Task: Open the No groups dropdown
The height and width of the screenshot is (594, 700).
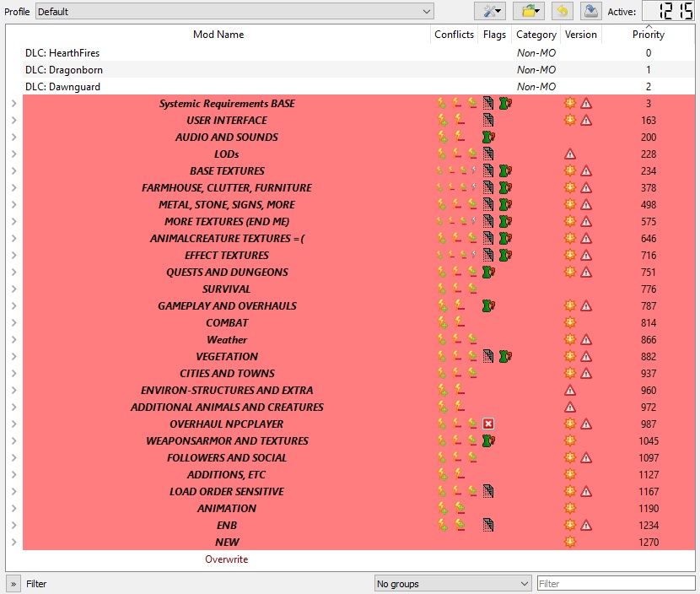Action: tap(453, 584)
